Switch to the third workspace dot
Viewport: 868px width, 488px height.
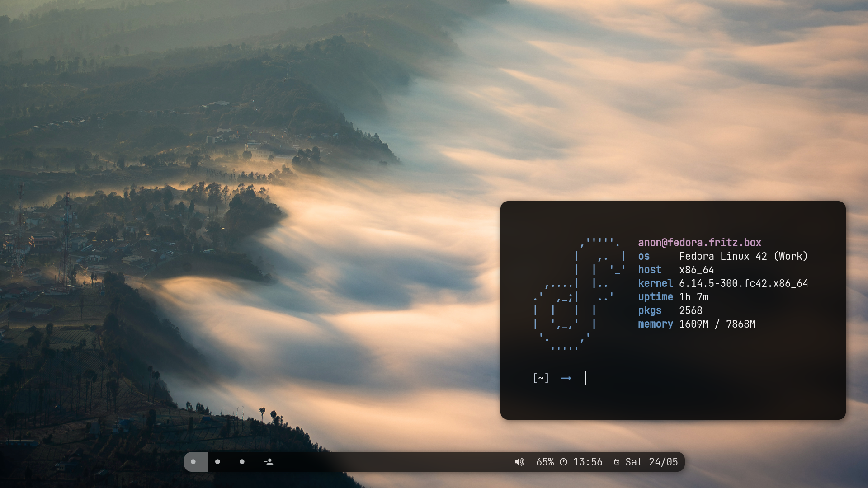(242, 462)
